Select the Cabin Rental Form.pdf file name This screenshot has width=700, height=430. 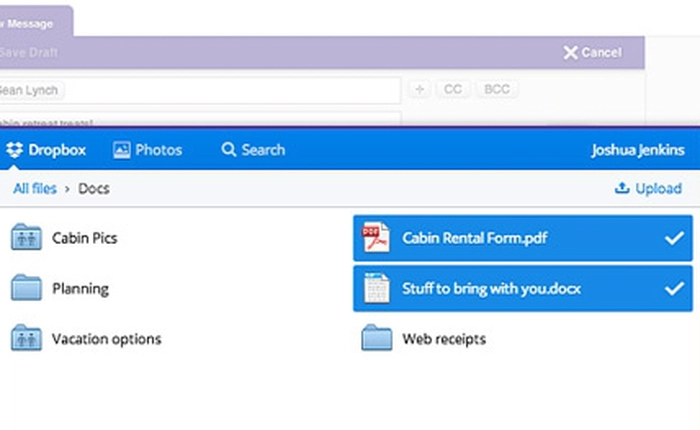point(475,238)
